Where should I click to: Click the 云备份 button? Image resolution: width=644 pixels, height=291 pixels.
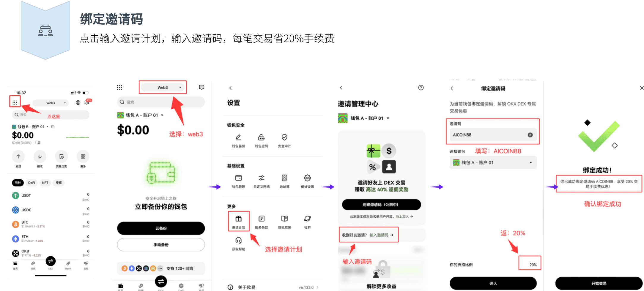coord(161,228)
